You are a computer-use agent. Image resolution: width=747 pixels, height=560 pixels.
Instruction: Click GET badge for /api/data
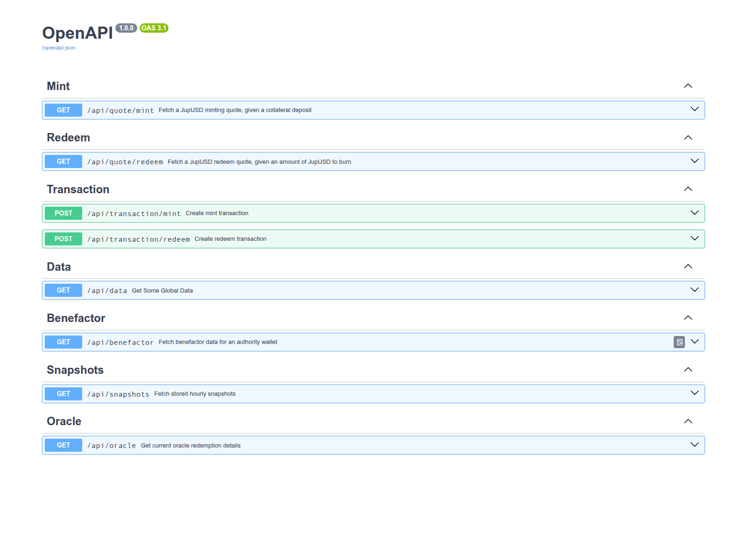pos(63,290)
